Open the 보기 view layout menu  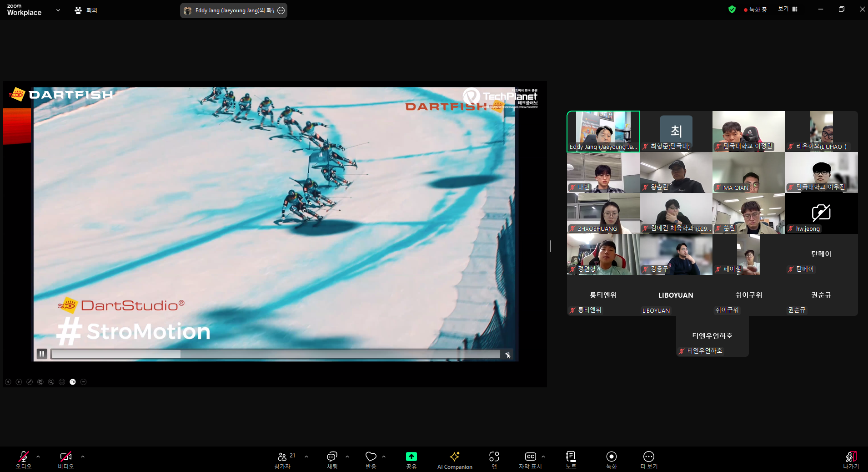(788, 9)
